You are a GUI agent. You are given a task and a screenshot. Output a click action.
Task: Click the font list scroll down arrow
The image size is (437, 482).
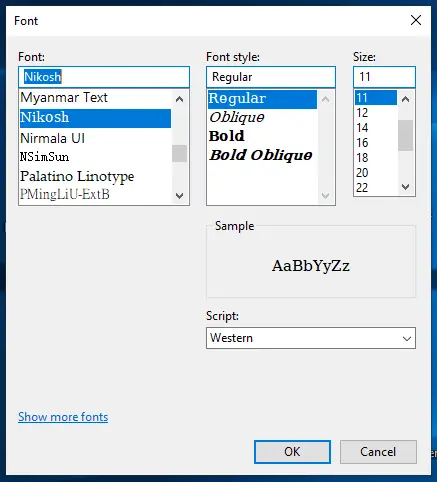pos(179,195)
